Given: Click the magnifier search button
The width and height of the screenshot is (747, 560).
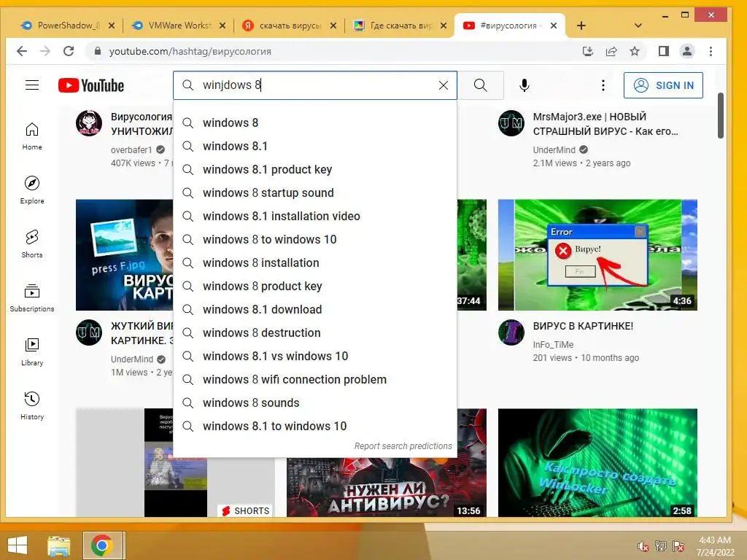Looking at the screenshot, I should 481,85.
